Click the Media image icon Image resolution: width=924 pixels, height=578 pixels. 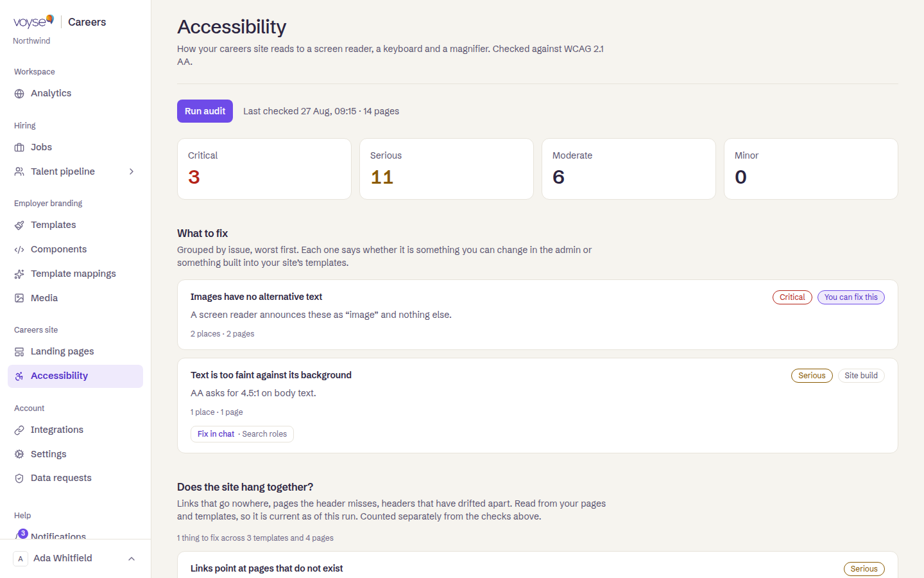coord(19,299)
